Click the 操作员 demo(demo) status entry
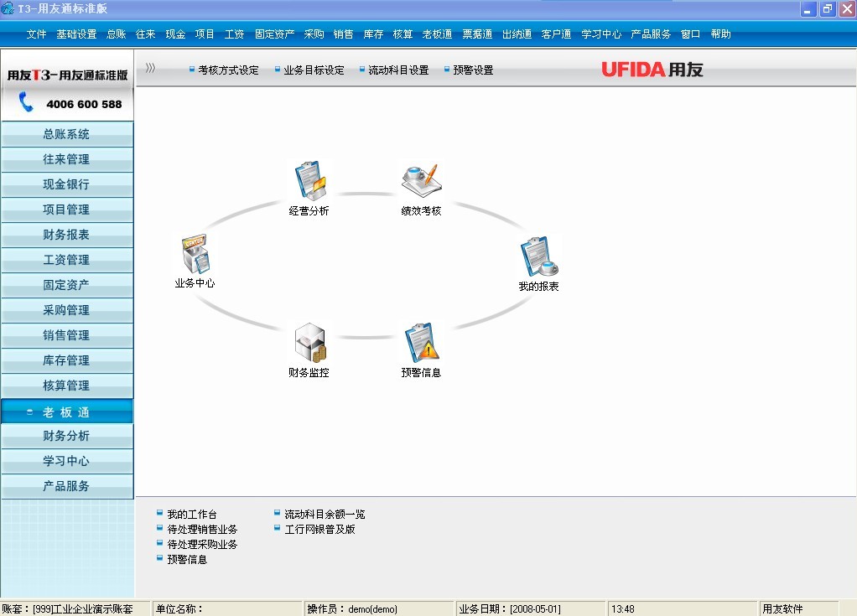This screenshot has width=857, height=616. coord(379,608)
